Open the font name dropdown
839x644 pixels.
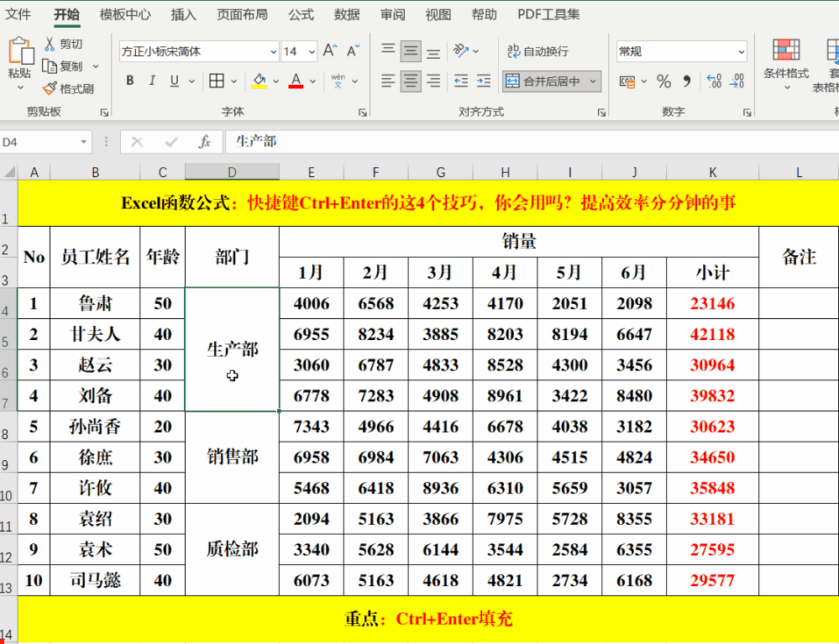coord(274,52)
